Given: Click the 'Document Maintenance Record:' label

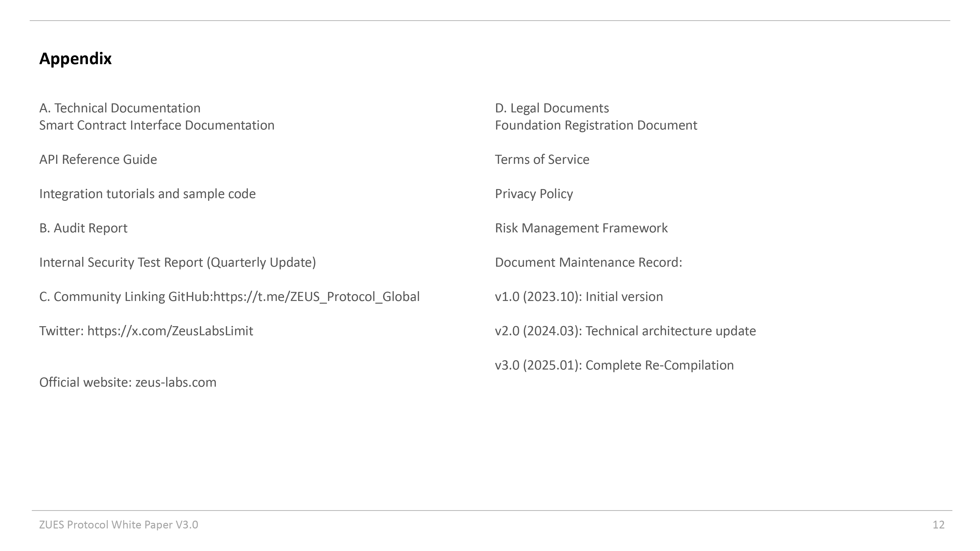Looking at the screenshot, I should click(x=588, y=262).
